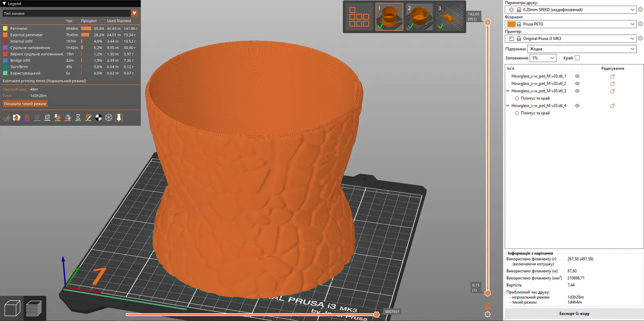Toggle retractions icon with upward chevrons

(27, 118)
